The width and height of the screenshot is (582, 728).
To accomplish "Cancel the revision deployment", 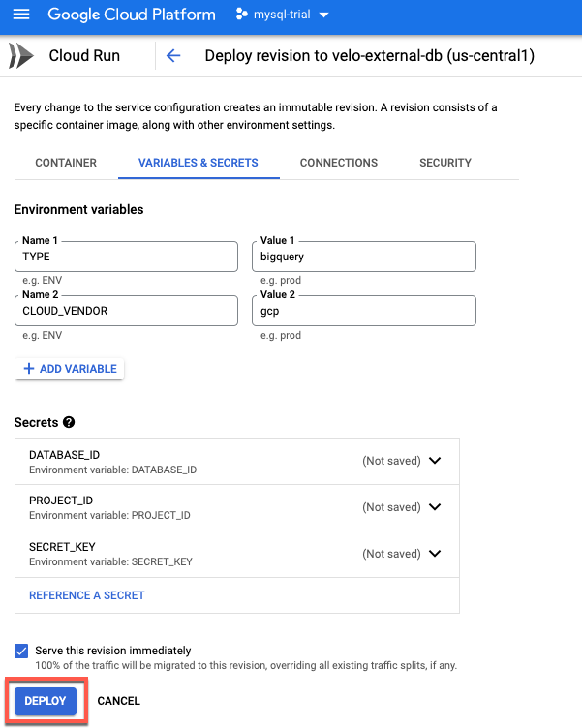I will 119,701.
